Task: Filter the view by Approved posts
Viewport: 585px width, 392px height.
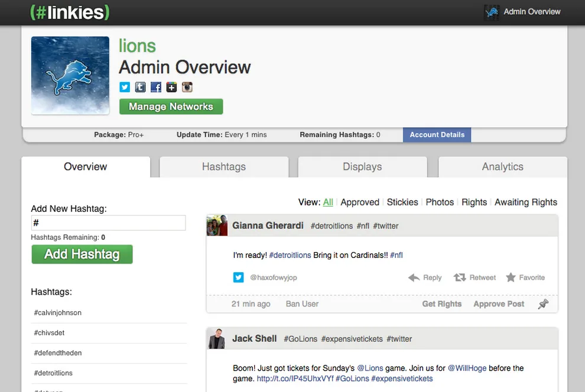Action: (360, 202)
